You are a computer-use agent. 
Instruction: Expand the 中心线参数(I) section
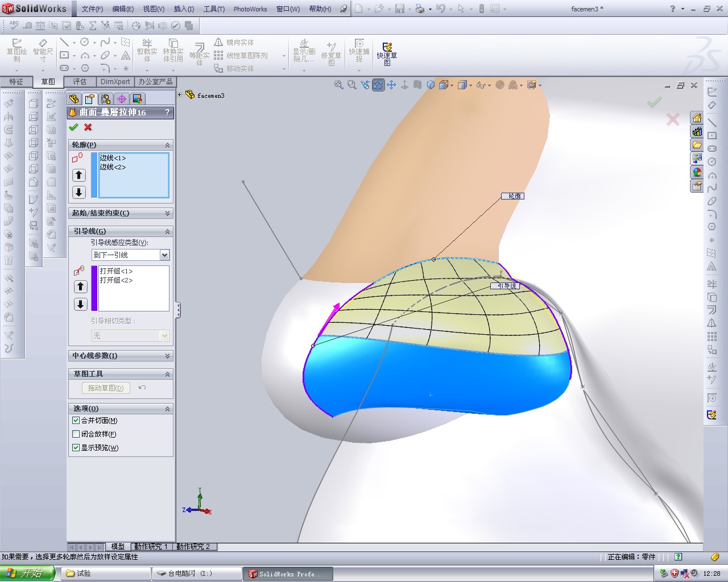(x=168, y=356)
